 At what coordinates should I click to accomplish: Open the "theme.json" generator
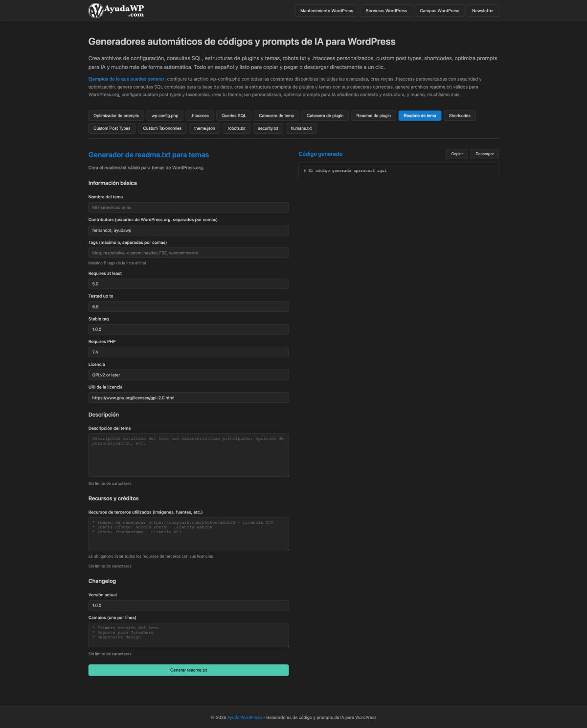204,128
